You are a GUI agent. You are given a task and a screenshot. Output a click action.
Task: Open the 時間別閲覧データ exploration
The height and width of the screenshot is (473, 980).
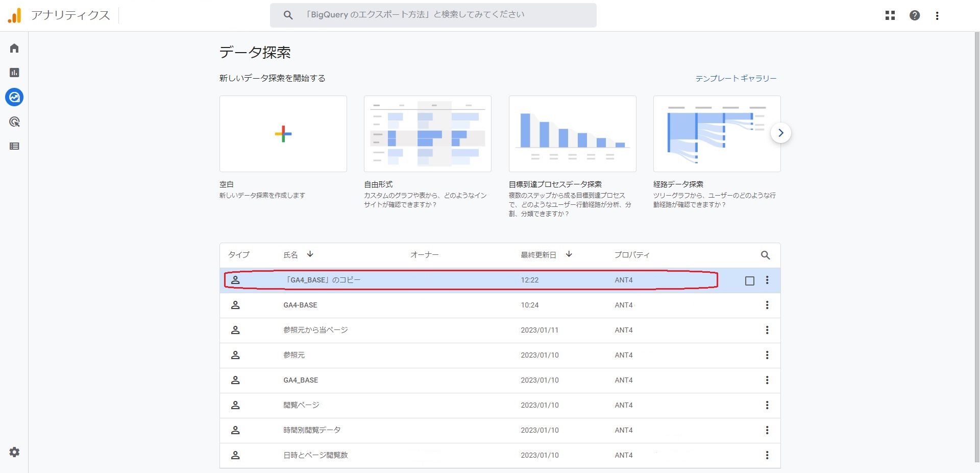(312, 430)
